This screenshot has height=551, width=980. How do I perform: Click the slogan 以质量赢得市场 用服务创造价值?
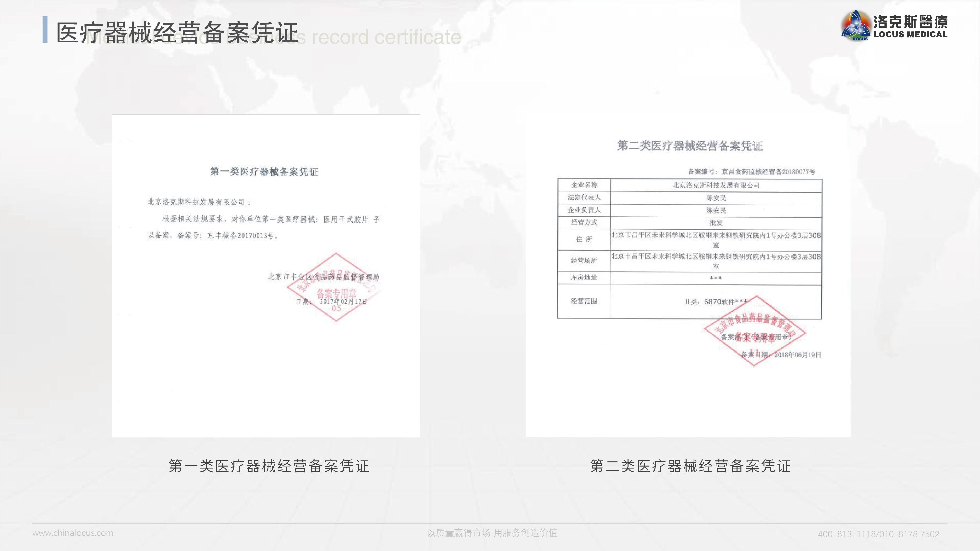click(492, 533)
